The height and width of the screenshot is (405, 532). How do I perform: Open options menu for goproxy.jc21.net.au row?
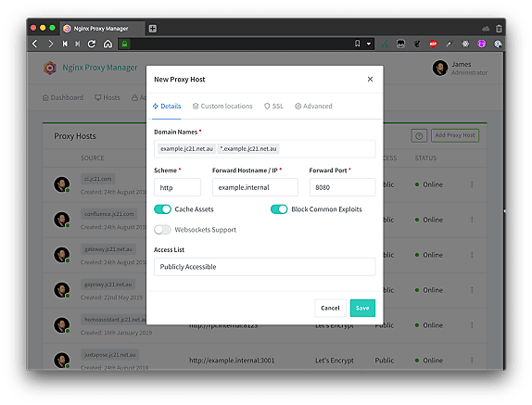point(472,290)
